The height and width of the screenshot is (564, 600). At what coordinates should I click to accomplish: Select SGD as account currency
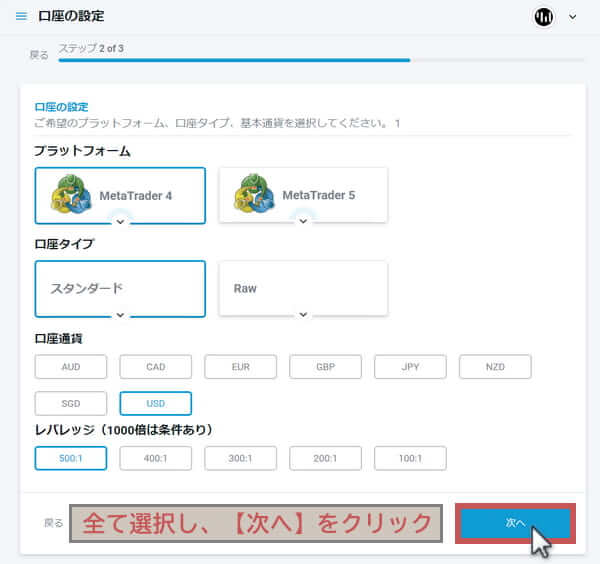coord(71,403)
